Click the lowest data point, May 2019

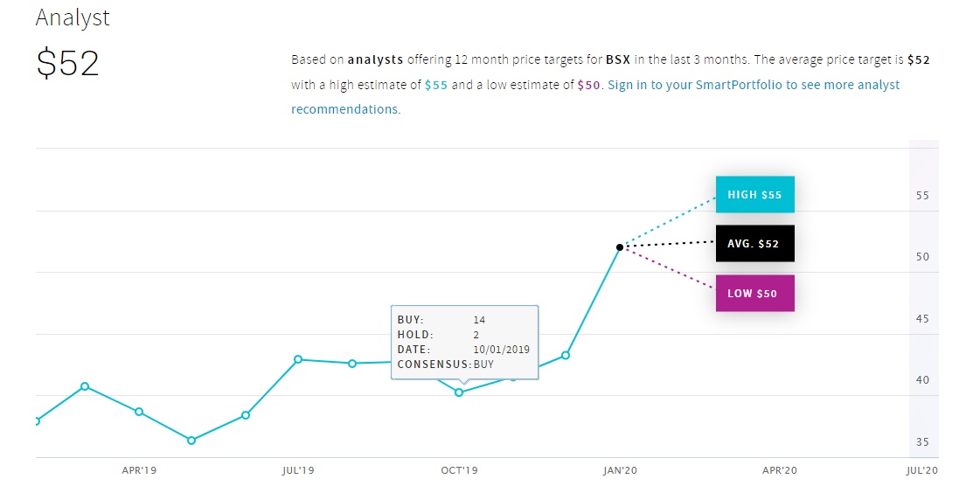click(x=191, y=441)
